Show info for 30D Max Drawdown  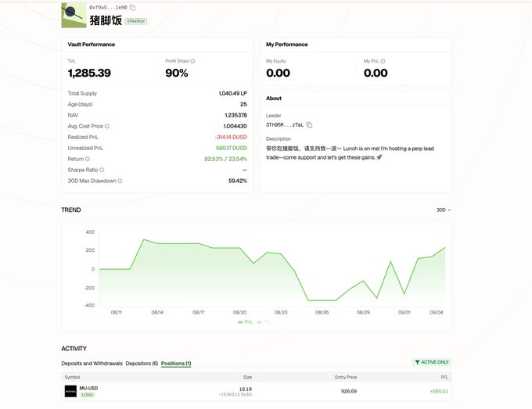click(x=120, y=181)
